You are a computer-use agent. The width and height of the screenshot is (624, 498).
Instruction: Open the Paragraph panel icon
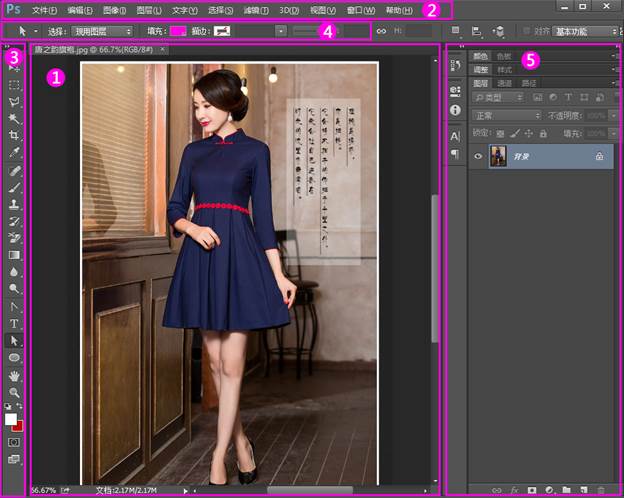pyautogui.click(x=455, y=154)
